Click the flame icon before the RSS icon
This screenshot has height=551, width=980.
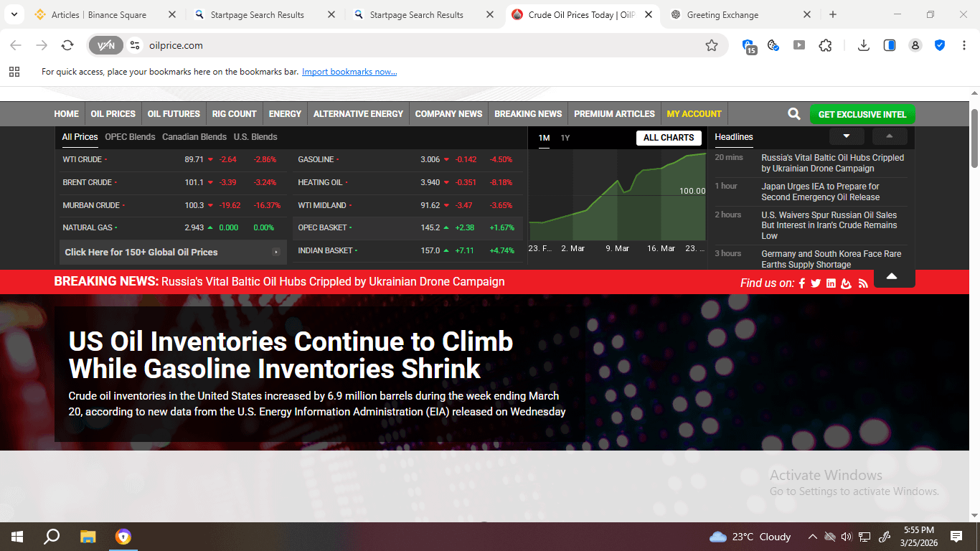(847, 283)
